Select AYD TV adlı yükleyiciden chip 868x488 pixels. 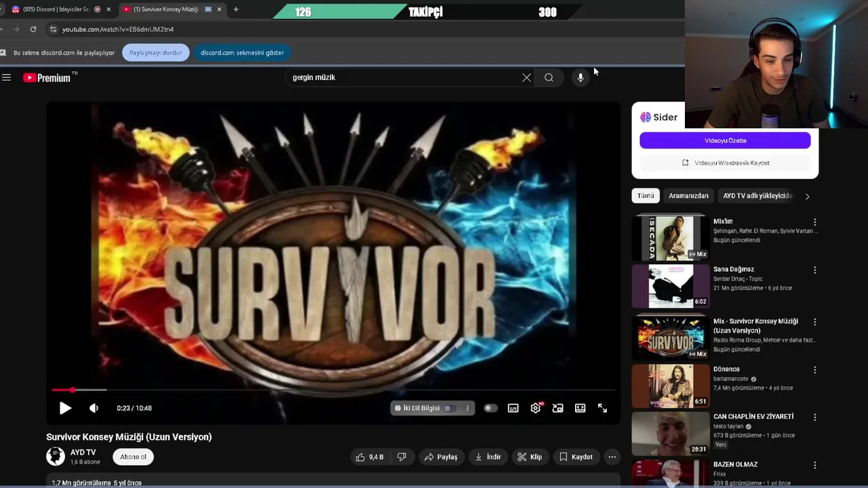coord(757,196)
